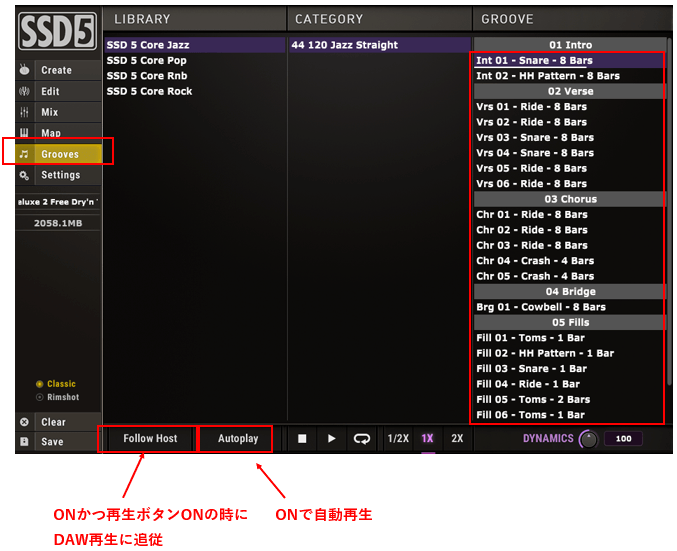
Task: Toggle the Autoplay button
Action: pos(238,439)
